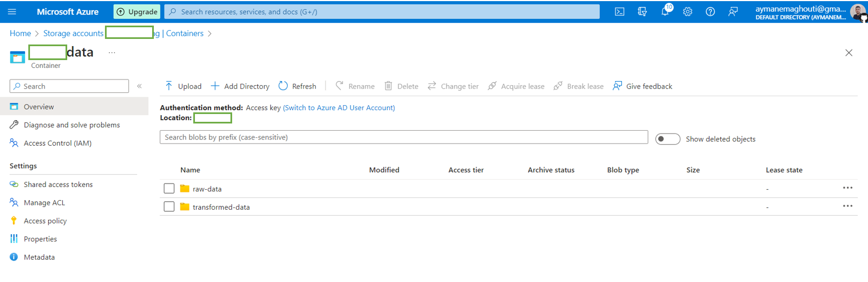Image resolution: width=868 pixels, height=282 pixels.
Task: Click Rename in toolbar
Action: [x=355, y=86]
